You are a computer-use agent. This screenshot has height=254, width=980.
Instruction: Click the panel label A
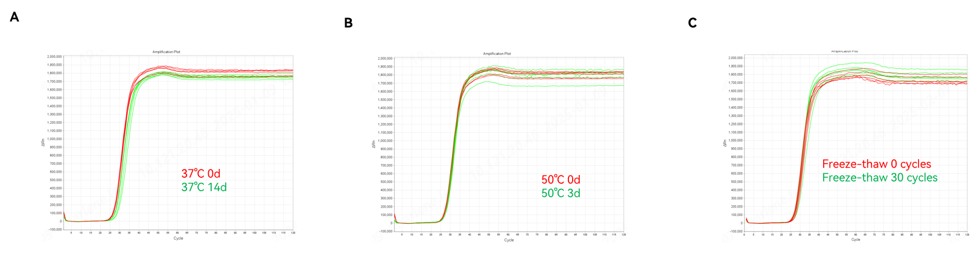pos(14,17)
